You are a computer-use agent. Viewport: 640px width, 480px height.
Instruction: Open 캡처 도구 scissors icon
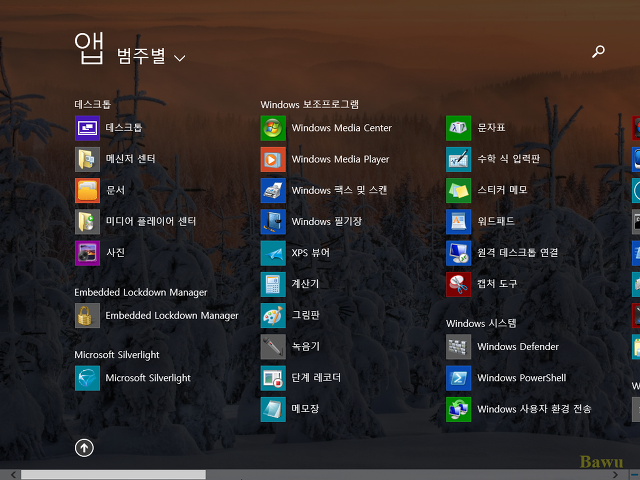tap(458, 284)
